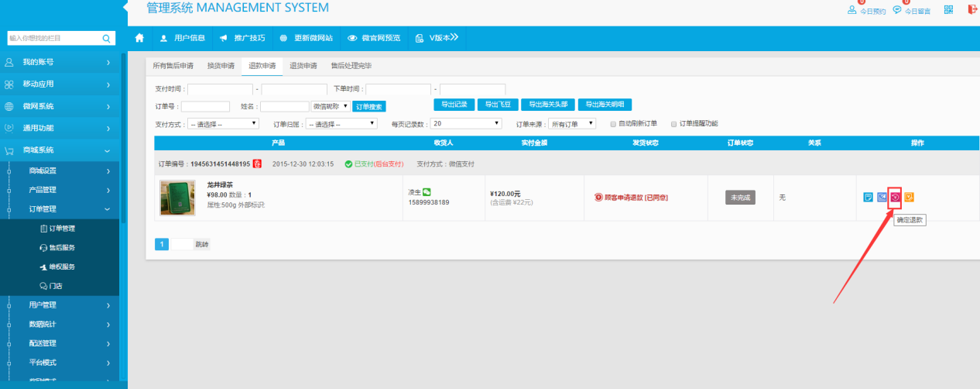The image size is (980, 389).
Task: Click the blue note icon in 操作 column
Action: point(869,197)
